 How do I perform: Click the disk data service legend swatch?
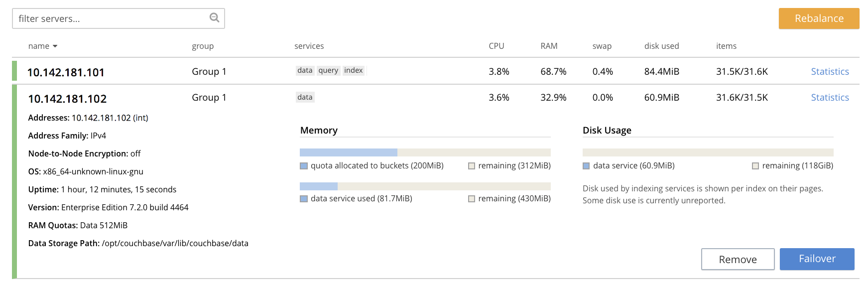point(586,166)
